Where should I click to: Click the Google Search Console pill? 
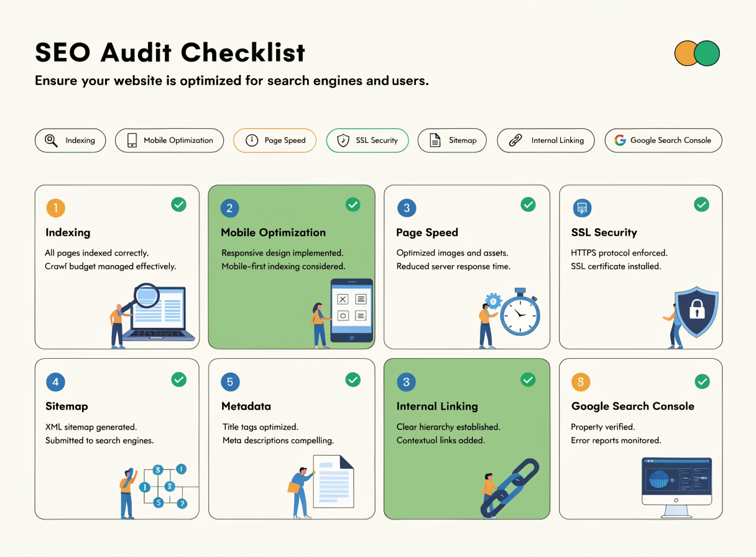tap(663, 140)
